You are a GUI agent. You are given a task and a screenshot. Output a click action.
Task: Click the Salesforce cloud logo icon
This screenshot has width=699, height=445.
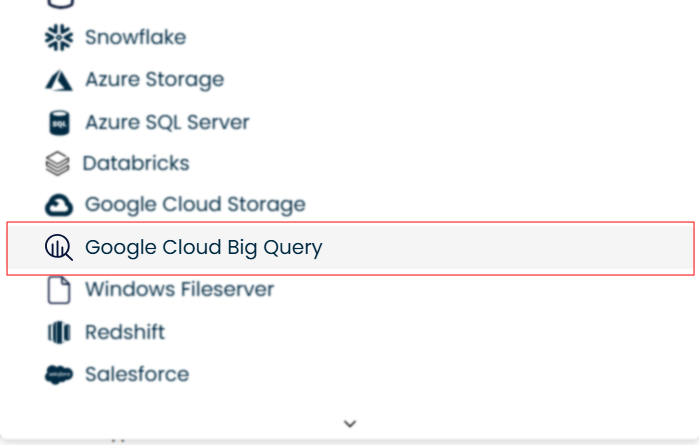coord(60,375)
